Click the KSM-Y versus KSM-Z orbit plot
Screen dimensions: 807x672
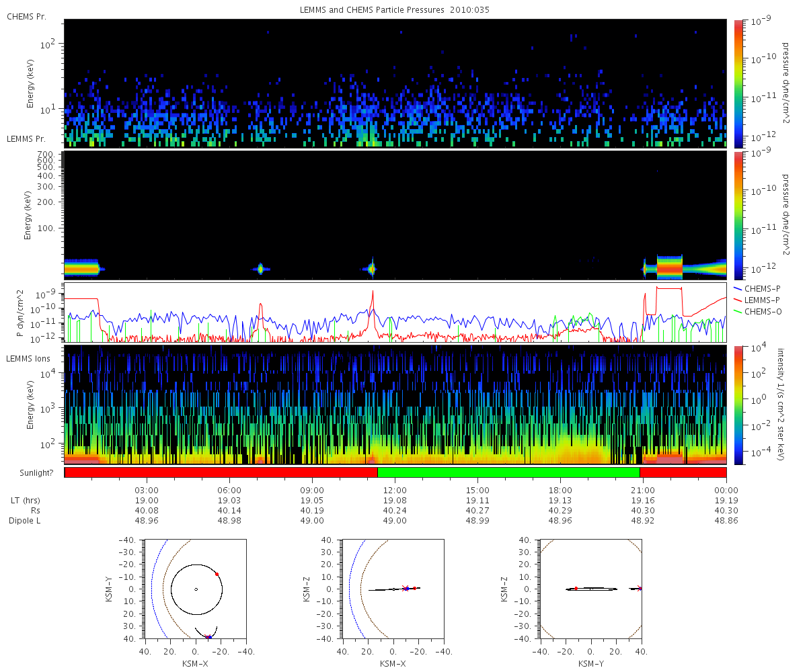(x=590, y=589)
